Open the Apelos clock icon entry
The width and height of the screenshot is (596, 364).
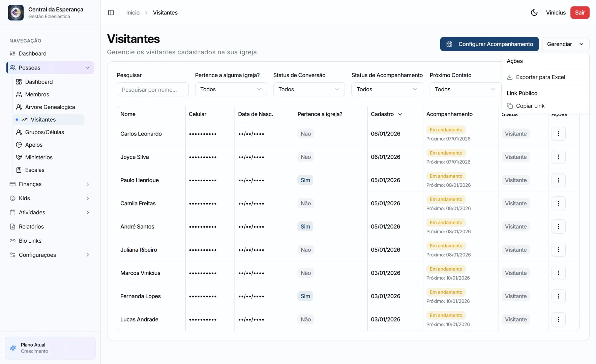pos(34,145)
